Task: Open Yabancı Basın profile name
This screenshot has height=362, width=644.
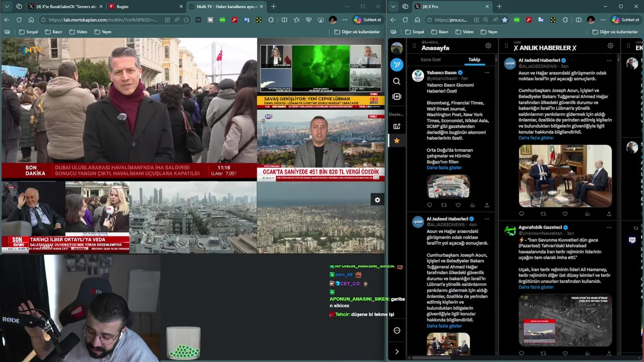Action: (441, 72)
